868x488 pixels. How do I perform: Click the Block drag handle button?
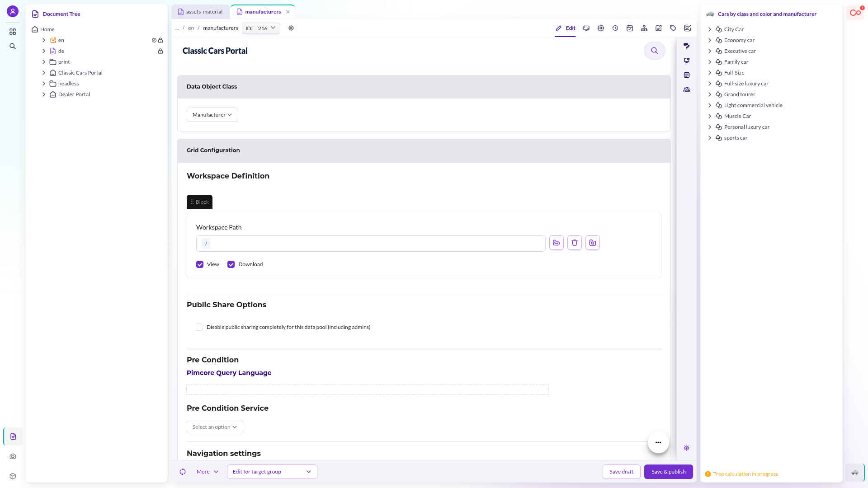[x=199, y=202]
